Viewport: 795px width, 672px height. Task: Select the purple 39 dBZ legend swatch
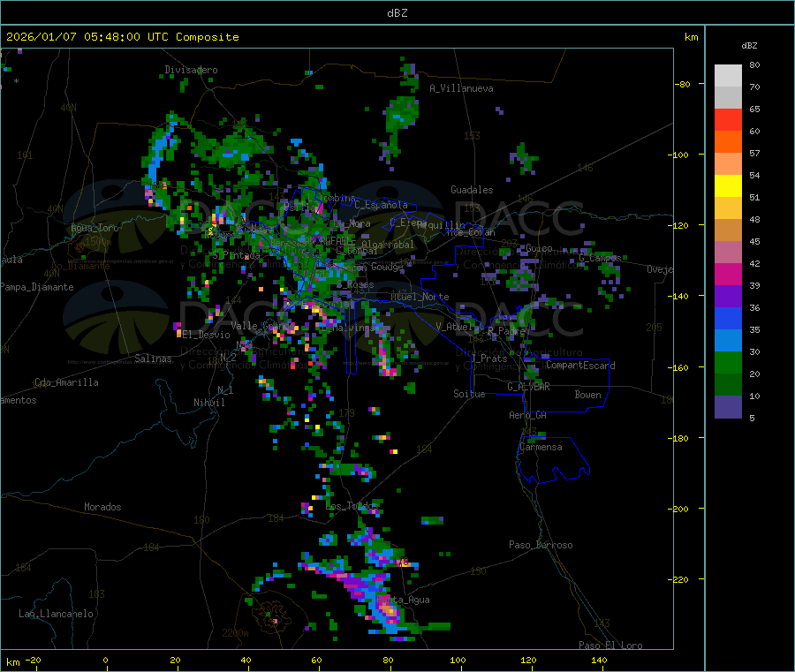[x=728, y=297]
